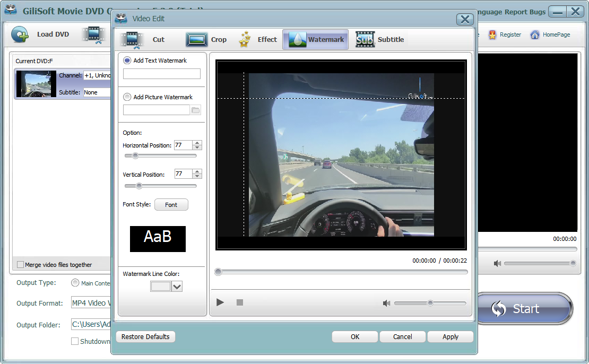Image resolution: width=589 pixels, height=364 pixels.
Task: Open the Output Format combo box
Action: (91, 303)
